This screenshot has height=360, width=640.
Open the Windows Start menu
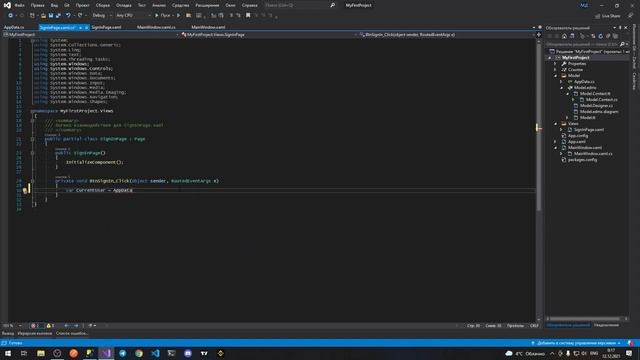(8, 353)
